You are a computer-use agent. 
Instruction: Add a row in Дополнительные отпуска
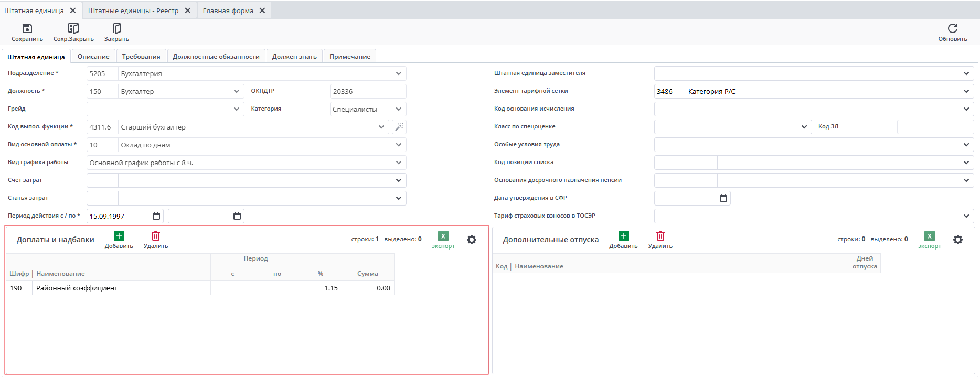[x=623, y=241]
